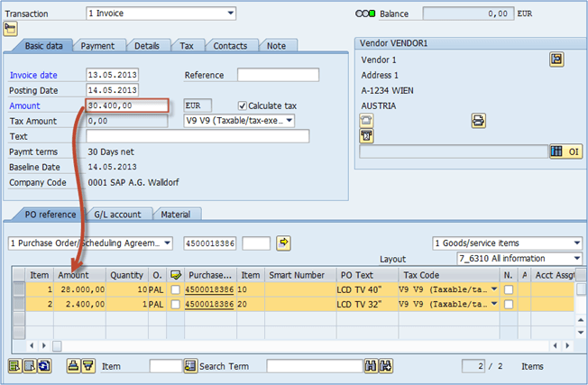This screenshot has width=588, height=385.
Task: Expand the Layout dropdown 7_6310 All information
Action: pyautogui.click(x=576, y=259)
